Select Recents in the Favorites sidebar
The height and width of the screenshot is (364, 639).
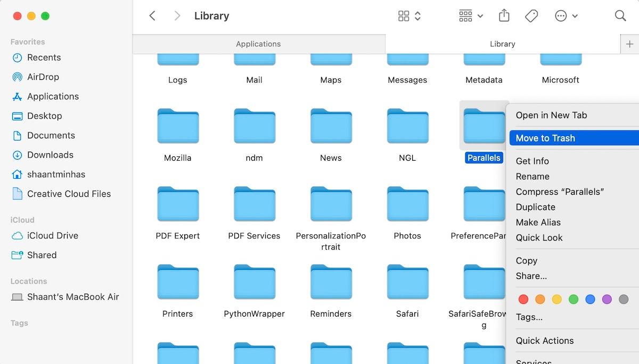(x=43, y=57)
